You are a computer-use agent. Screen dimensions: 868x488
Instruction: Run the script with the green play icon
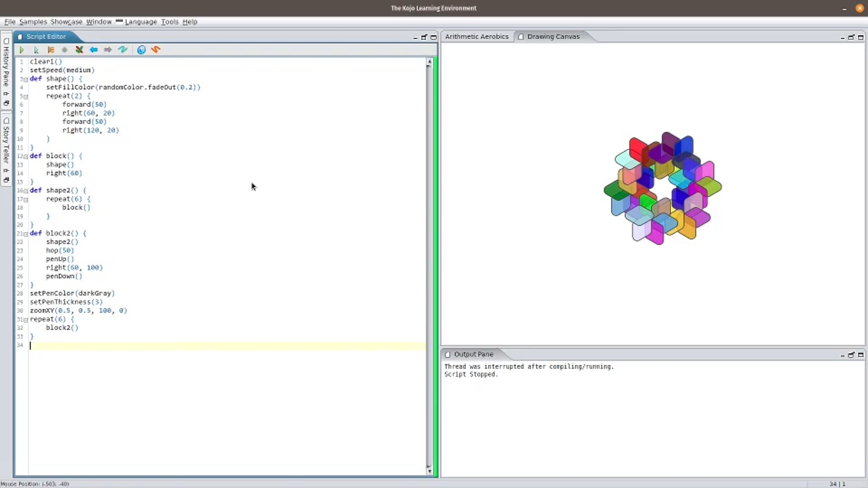coord(21,50)
